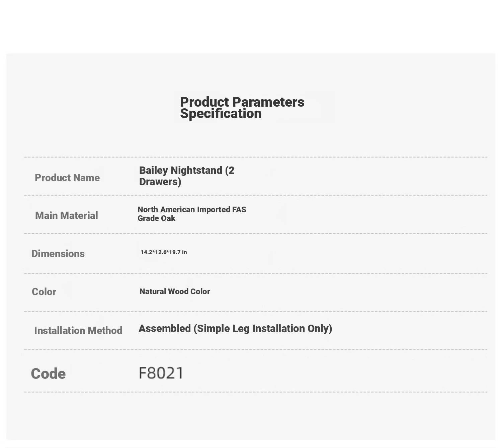The height and width of the screenshot is (448, 502).
Task: Click Assembled (Simple Leg Installation Only) text
Action: tap(235, 328)
